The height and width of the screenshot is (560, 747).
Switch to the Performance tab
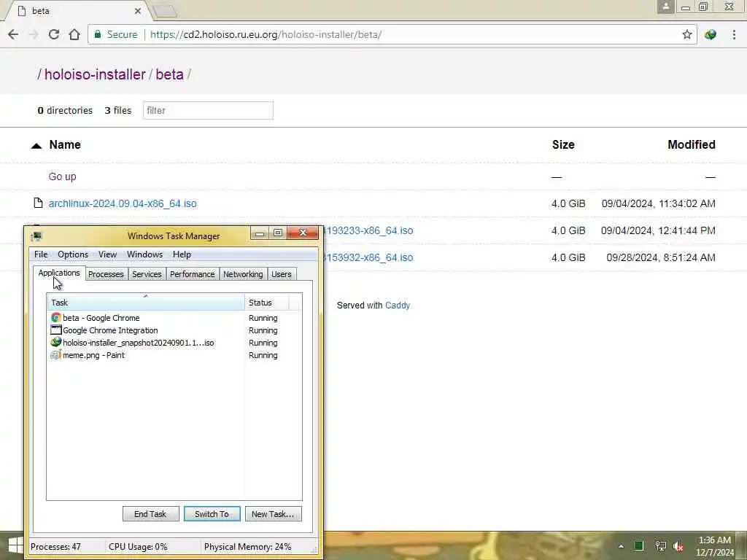pos(193,274)
